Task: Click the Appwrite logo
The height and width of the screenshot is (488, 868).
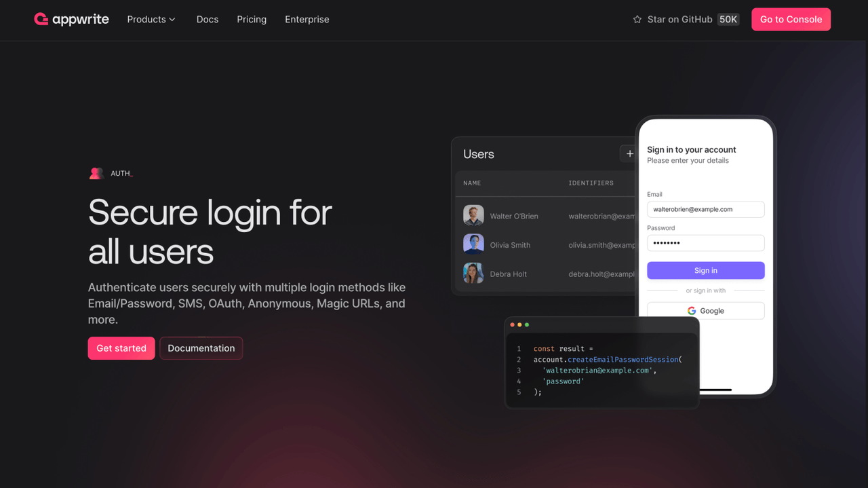Action: [71, 19]
